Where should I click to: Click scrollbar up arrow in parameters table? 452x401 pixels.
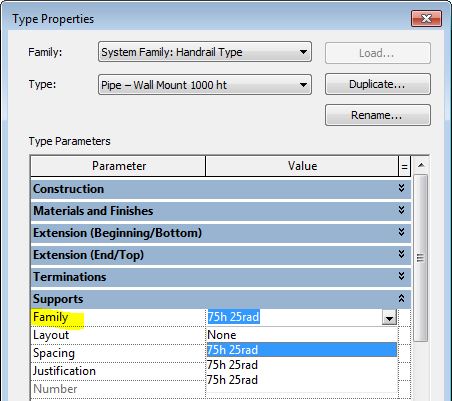click(x=421, y=165)
